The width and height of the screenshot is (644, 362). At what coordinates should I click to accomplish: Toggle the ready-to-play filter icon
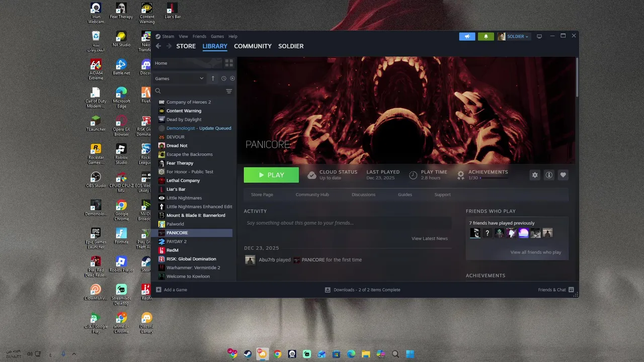click(232, 78)
